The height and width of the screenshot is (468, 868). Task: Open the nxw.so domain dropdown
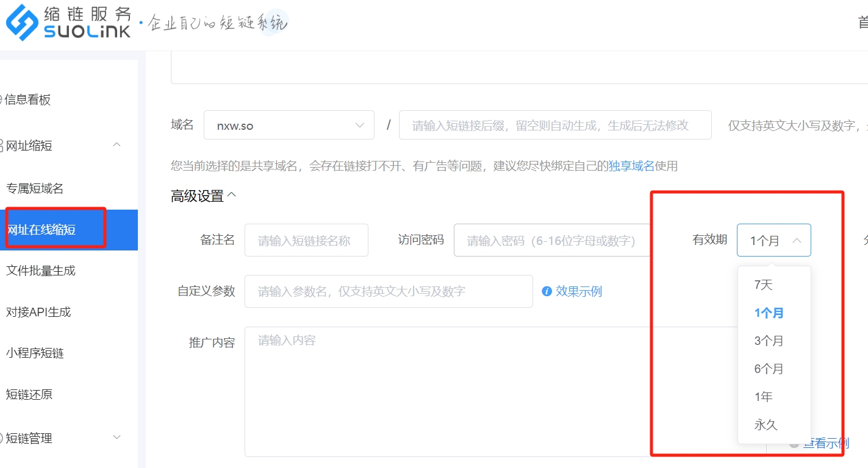[x=289, y=126]
